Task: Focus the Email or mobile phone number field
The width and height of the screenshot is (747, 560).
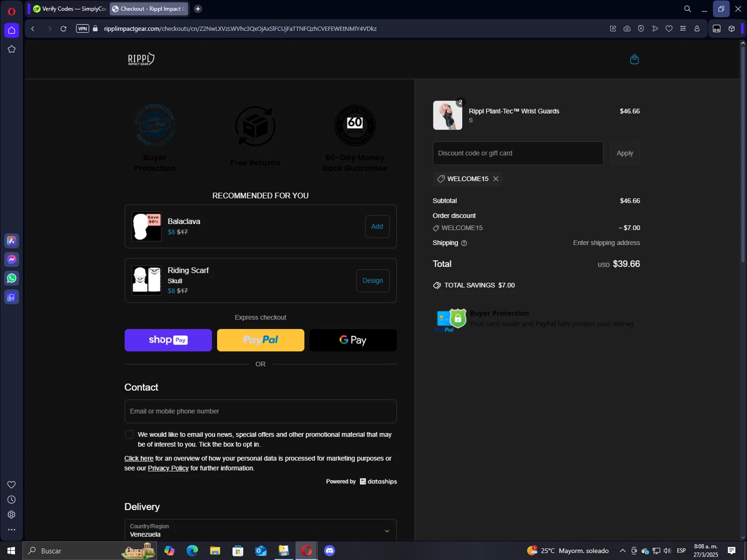Action: click(260, 411)
